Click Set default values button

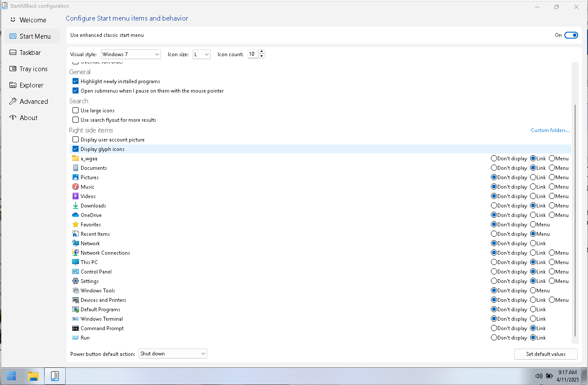tap(546, 354)
